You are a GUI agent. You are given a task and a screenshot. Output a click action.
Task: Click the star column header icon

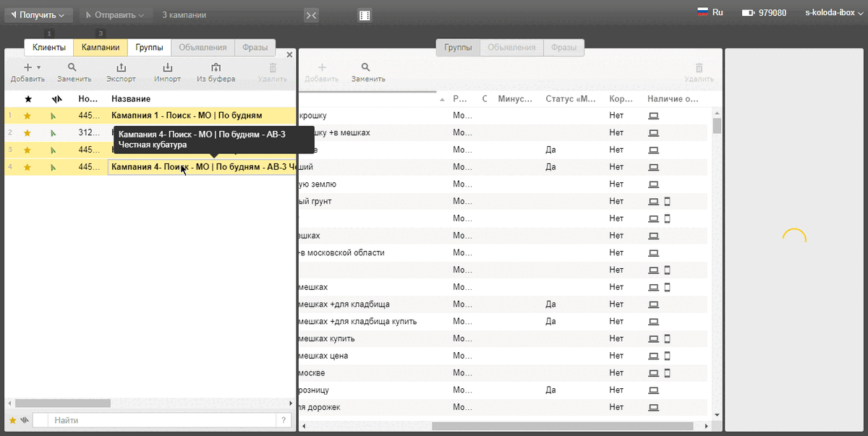pos(28,98)
